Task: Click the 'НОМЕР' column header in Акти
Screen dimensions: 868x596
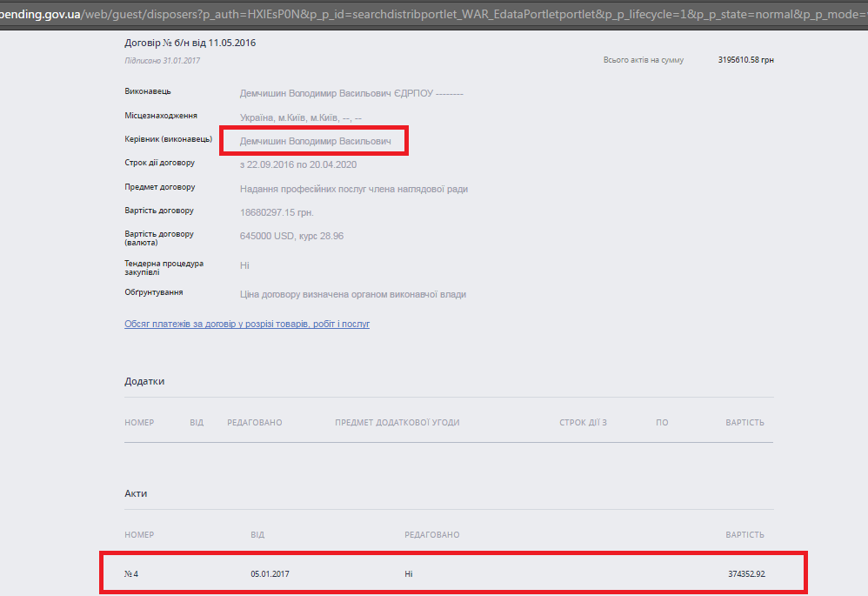Action: pyautogui.click(x=139, y=535)
